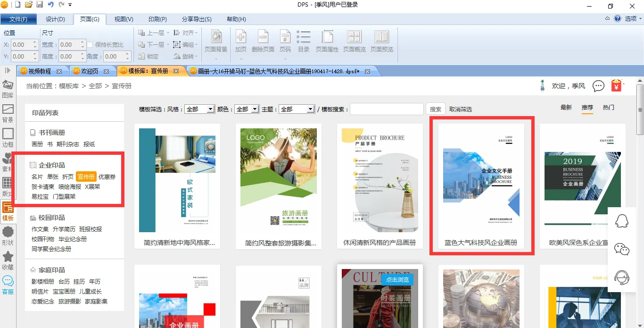Screen dimensions: 644x328
Task: Open the QQ contact icon
Action: [622, 221]
